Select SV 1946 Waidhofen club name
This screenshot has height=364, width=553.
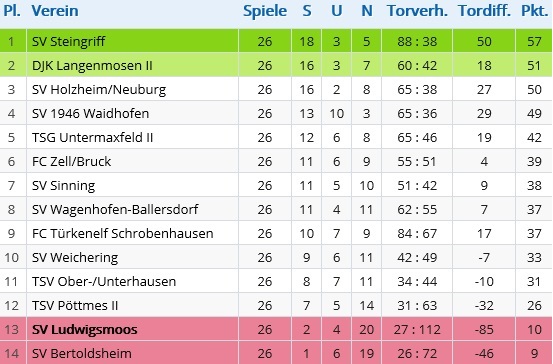90,113
